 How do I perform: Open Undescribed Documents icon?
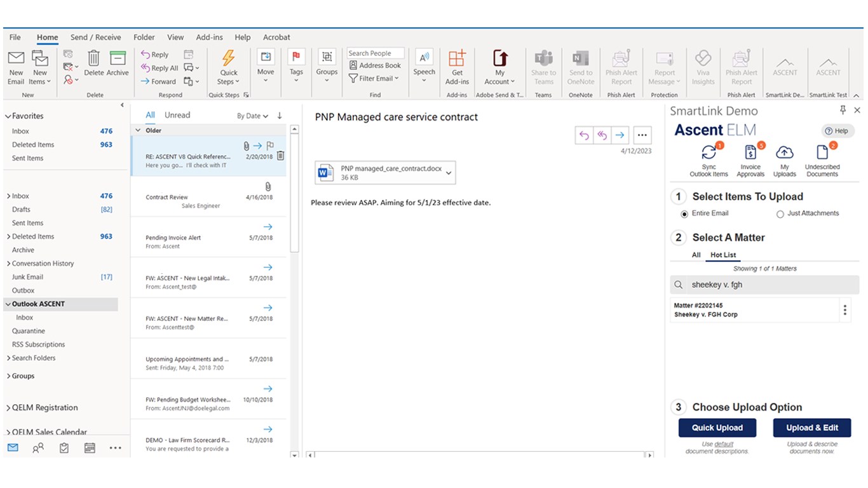pos(822,152)
